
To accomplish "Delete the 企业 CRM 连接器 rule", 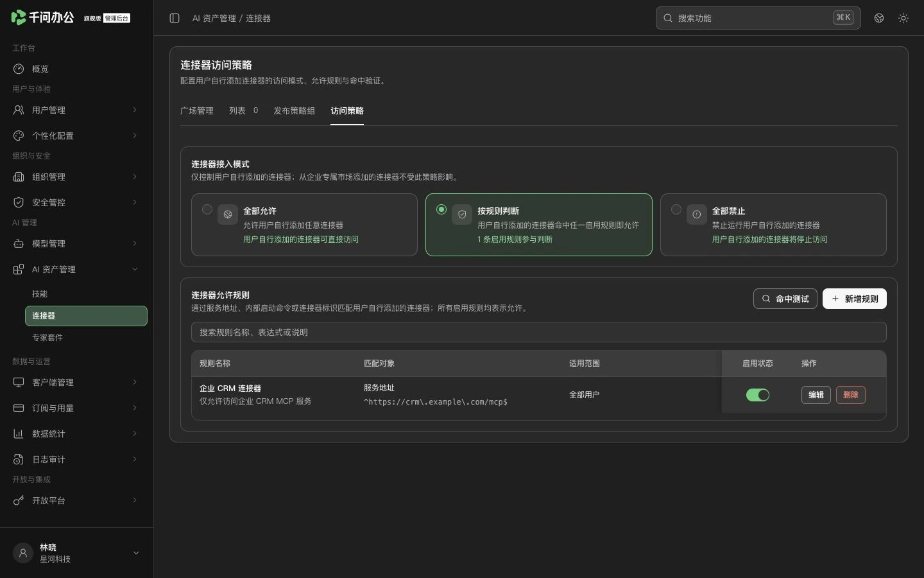I will tap(851, 395).
